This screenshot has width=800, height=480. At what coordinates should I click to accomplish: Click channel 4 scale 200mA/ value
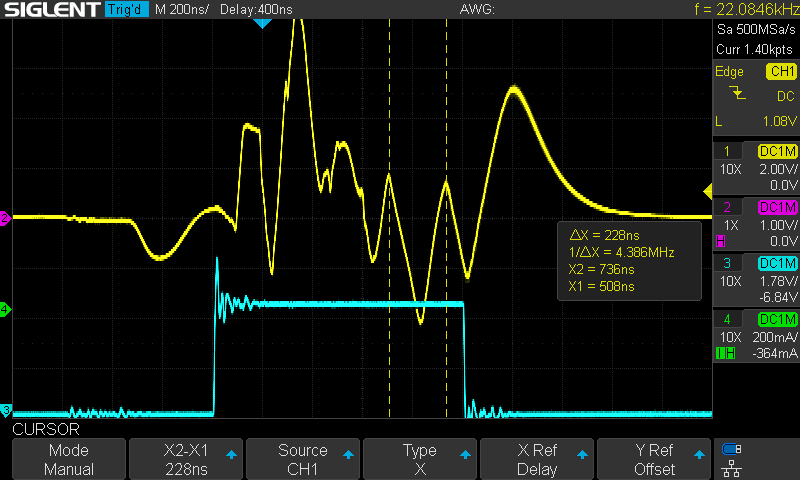click(x=774, y=337)
